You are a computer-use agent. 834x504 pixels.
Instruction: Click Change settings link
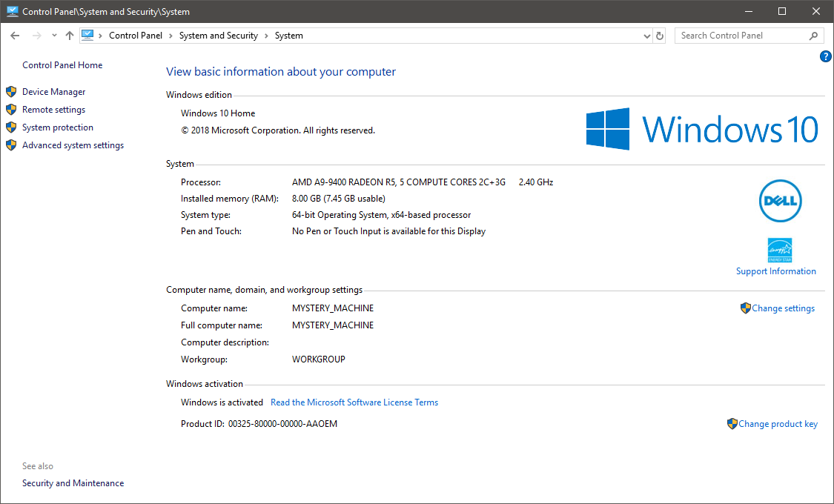pos(783,308)
